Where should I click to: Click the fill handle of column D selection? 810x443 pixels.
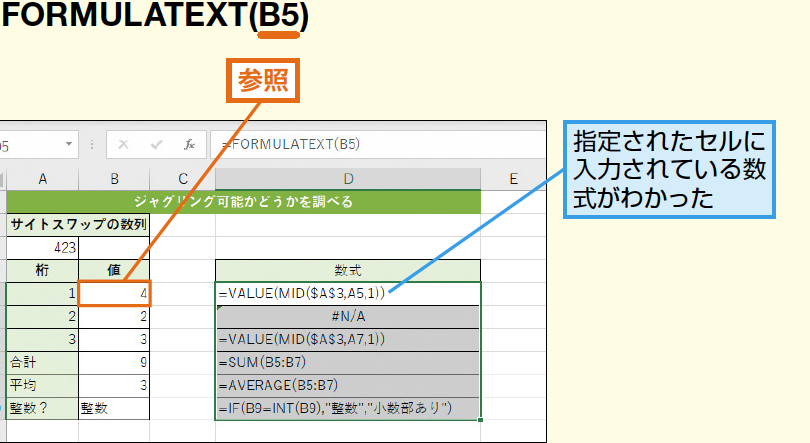[x=480, y=420]
